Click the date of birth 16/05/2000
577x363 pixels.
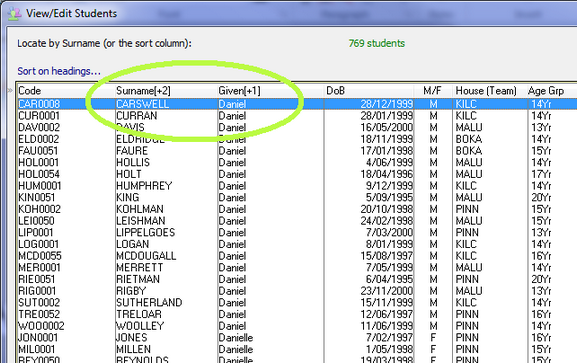click(387, 128)
